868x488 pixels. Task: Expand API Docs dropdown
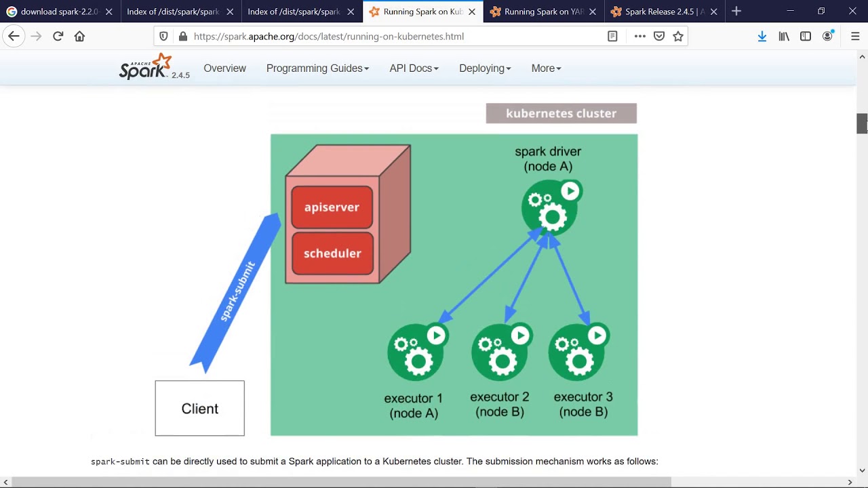(414, 68)
